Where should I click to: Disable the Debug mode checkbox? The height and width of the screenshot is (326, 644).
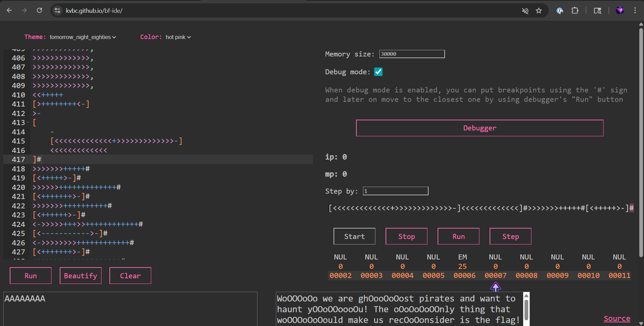[x=378, y=72]
